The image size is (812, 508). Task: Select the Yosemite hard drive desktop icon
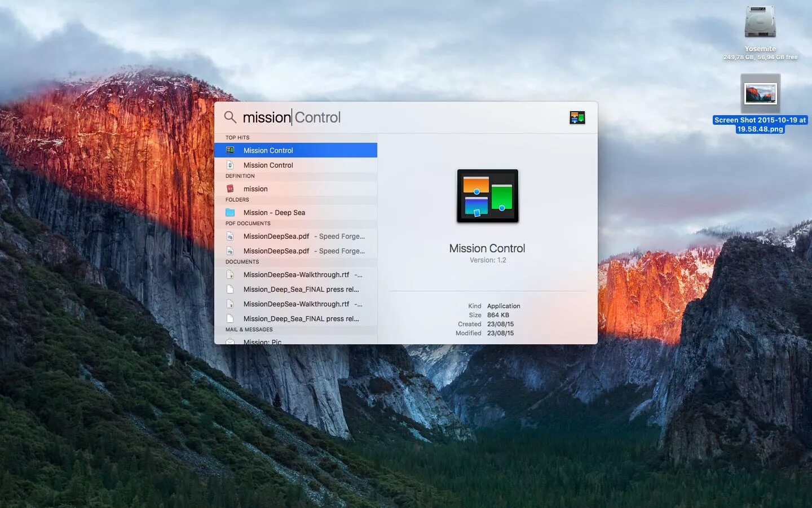pyautogui.click(x=760, y=23)
